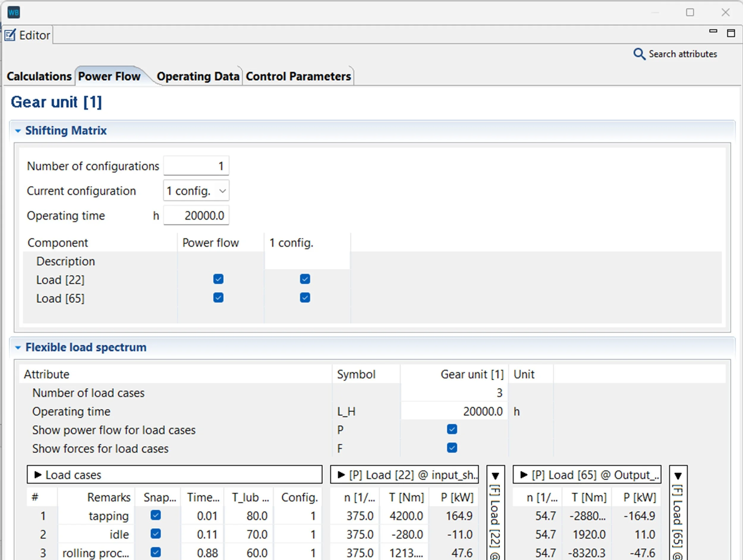Expand the [F] Load [22] vertical column

(495, 476)
